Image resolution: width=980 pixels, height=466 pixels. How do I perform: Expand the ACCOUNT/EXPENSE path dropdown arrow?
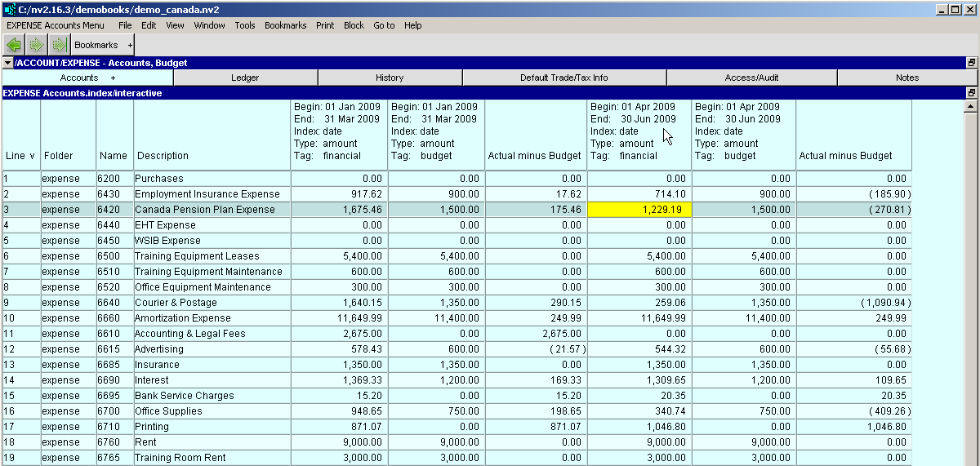coord(8,63)
